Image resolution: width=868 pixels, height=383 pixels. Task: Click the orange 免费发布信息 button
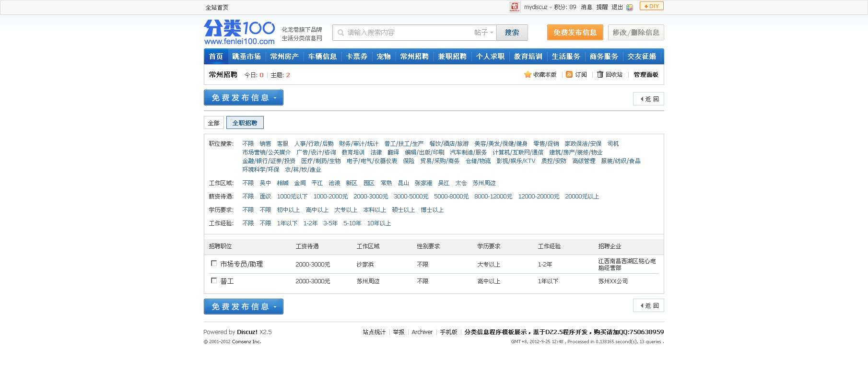coord(575,33)
